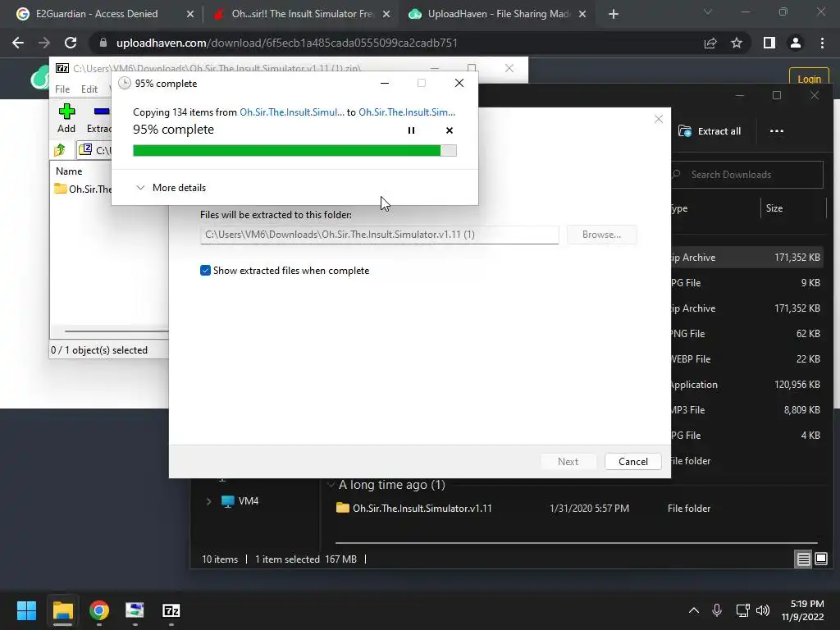
Task: Click the network tray icon
Action: [x=742, y=610]
